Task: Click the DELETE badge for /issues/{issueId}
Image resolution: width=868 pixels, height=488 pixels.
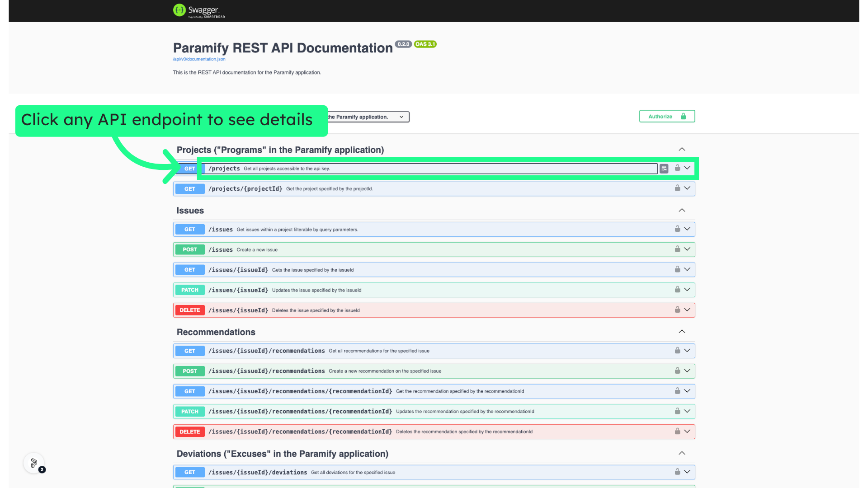Action: click(x=190, y=310)
